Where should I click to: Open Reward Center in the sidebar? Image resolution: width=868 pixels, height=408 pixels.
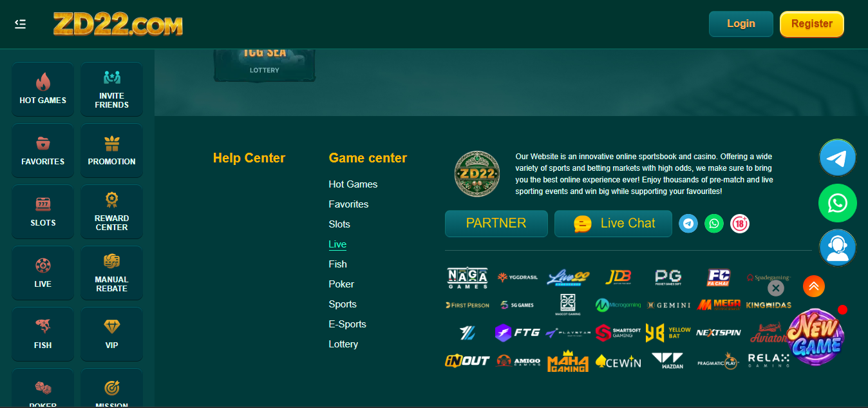(x=111, y=212)
